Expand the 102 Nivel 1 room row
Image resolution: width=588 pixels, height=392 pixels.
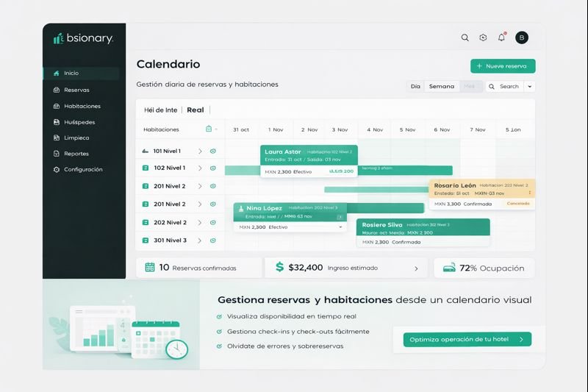tap(200, 168)
